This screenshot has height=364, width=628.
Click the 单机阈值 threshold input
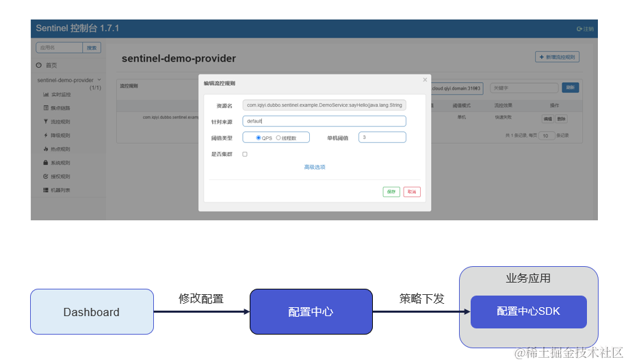382,138
